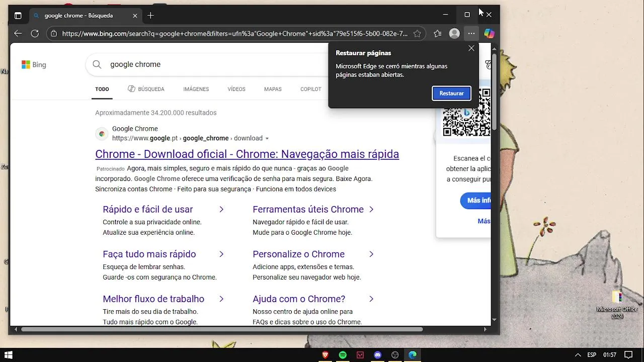Reload the page with refresh icon

[35, 34]
